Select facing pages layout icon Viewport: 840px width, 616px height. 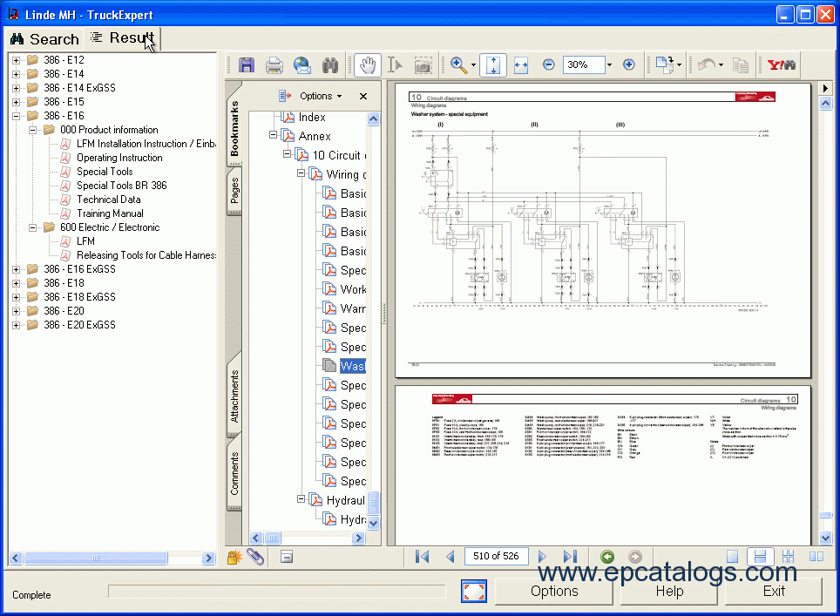point(816,557)
